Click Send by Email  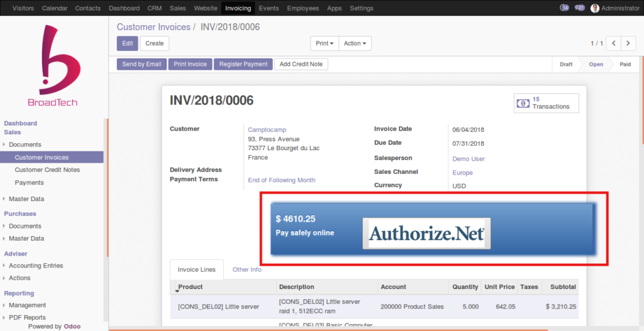pyautogui.click(x=142, y=64)
